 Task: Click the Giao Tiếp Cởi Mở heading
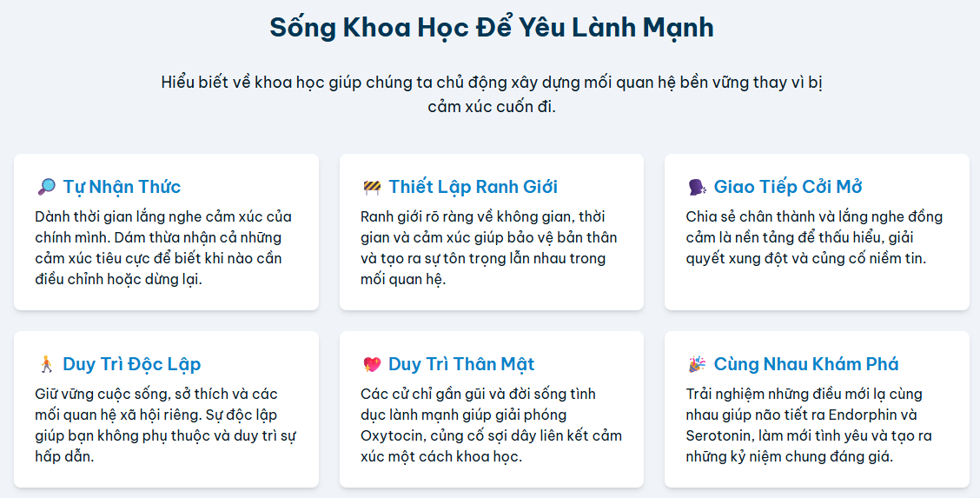787,187
